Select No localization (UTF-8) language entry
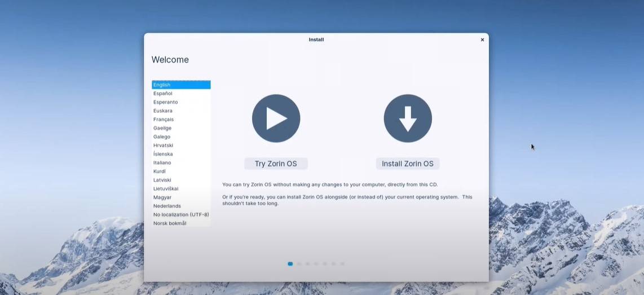Viewport: 644px width, 295px height. 181,214
